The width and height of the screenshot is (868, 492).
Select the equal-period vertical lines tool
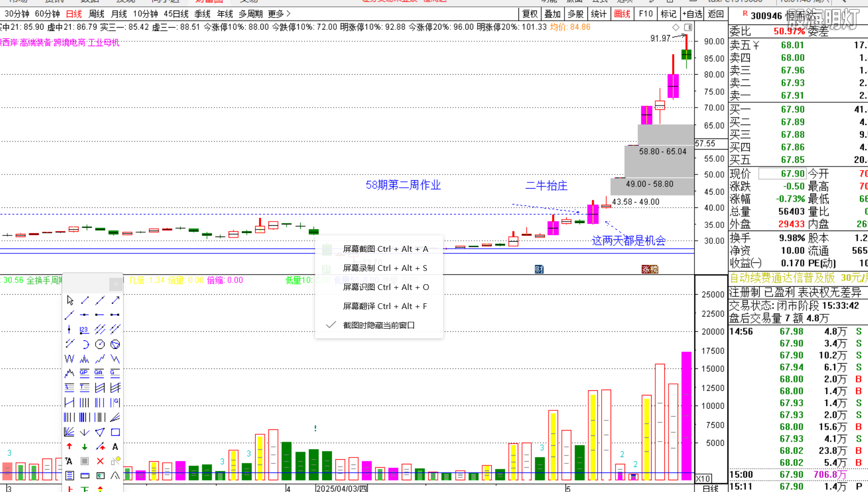(x=84, y=403)
